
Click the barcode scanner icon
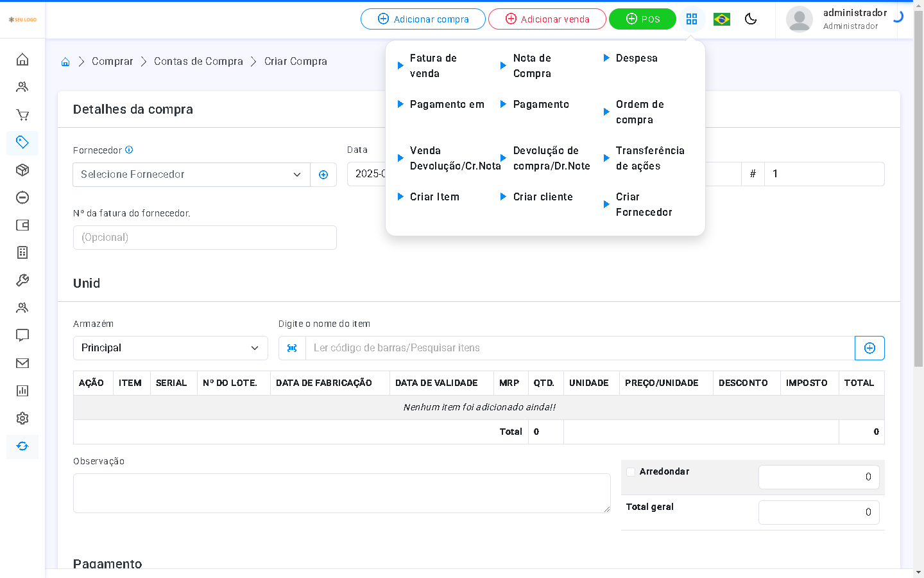coord(292,348)
